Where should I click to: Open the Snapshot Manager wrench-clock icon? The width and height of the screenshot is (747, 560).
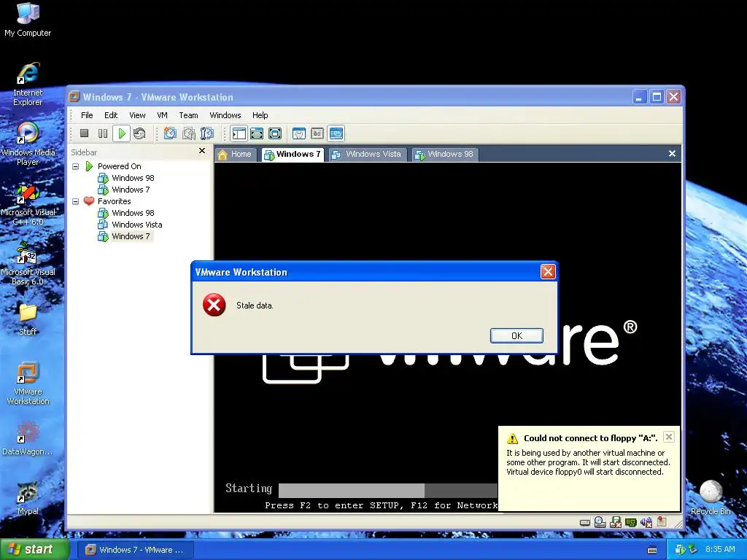[206, 134]
